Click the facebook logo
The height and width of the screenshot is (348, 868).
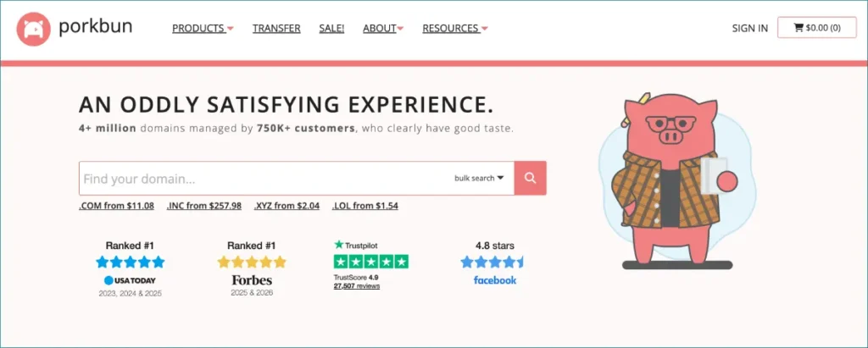pyautogui.click(x=495, y=280)
